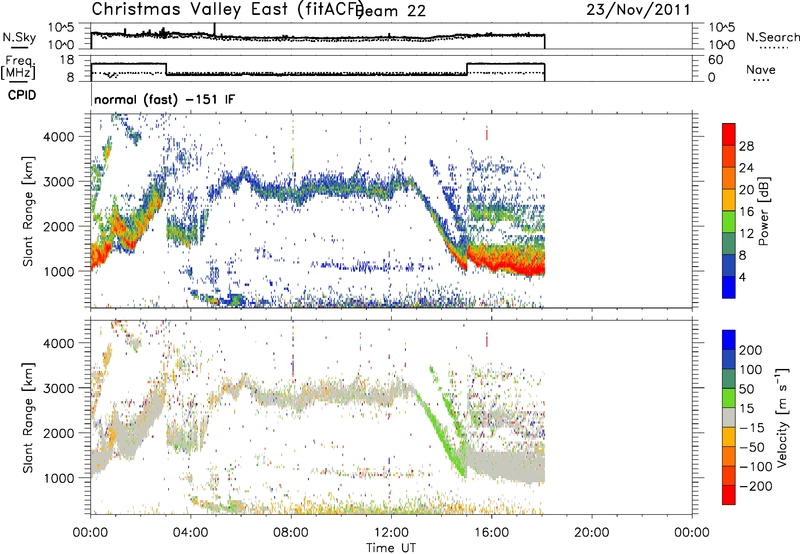Click the gray segment of velocity colorbar
The height and width of the screenshot is (554, 800).
[729, 417]
